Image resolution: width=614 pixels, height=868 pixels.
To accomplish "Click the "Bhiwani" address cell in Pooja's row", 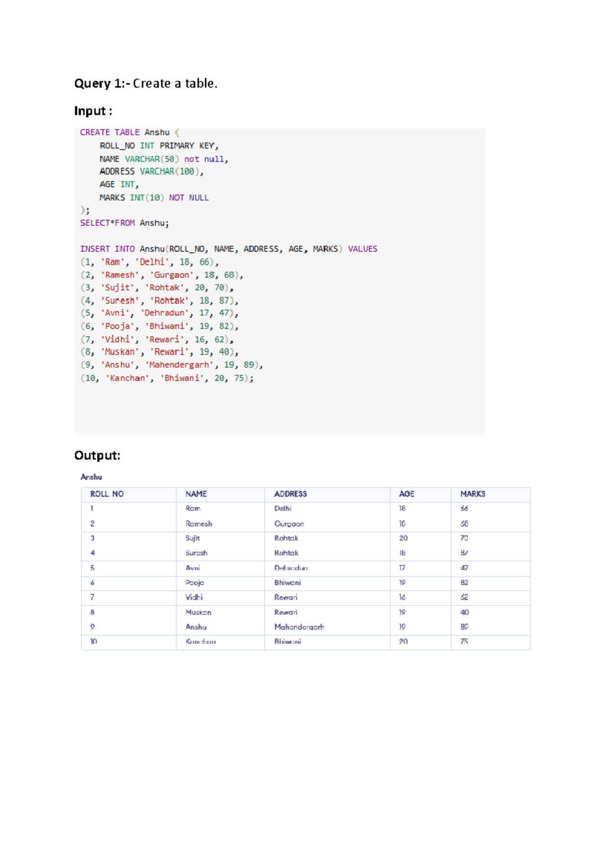I will pyautogui.click(x=288, y=583).
